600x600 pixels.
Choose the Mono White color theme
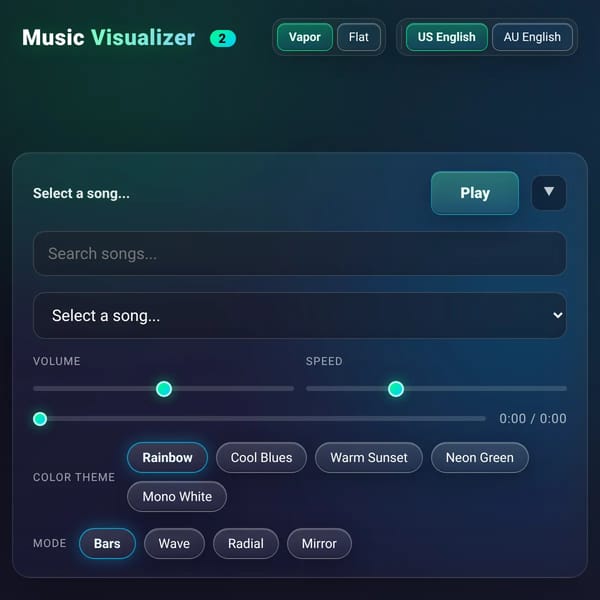177,497
